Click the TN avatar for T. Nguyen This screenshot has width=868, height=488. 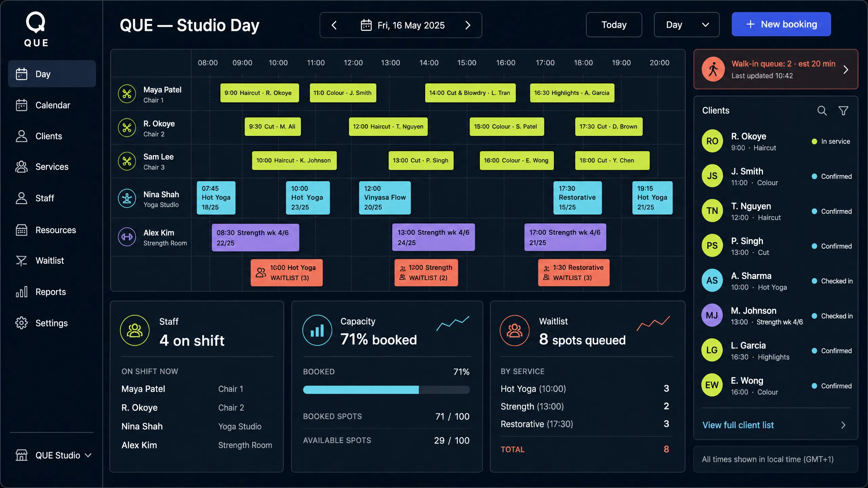pyautogui.click(x=712, y=211)
